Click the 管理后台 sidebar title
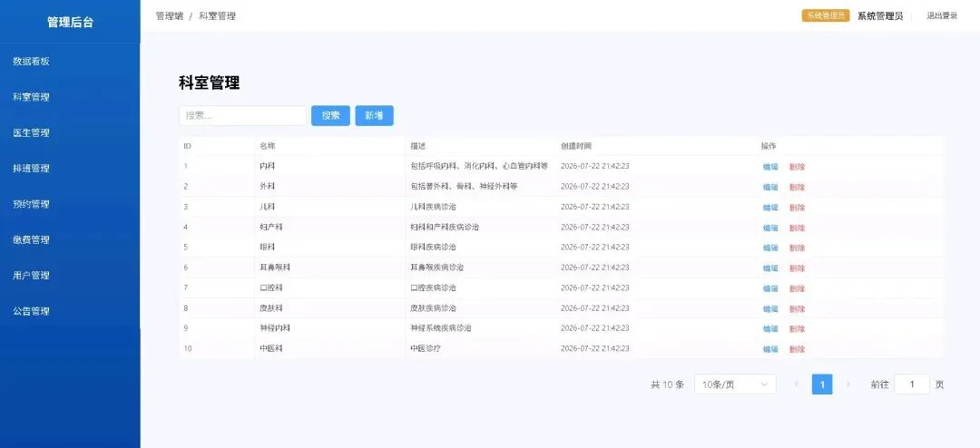 (x=70, y=23)
